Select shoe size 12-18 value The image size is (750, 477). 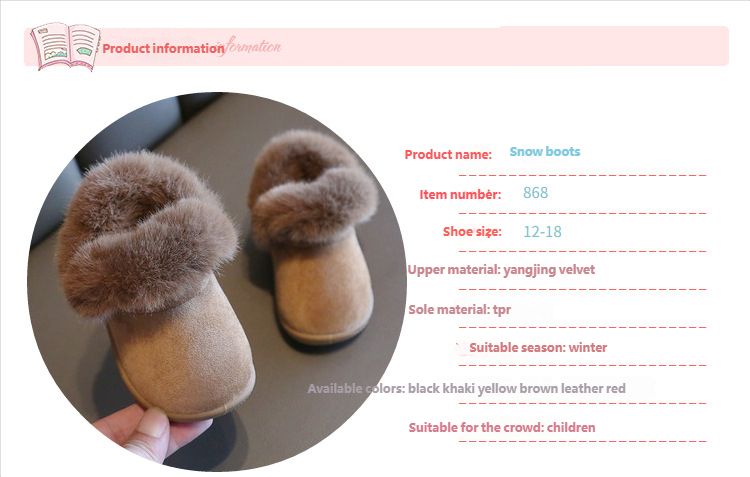click(542, 232)
